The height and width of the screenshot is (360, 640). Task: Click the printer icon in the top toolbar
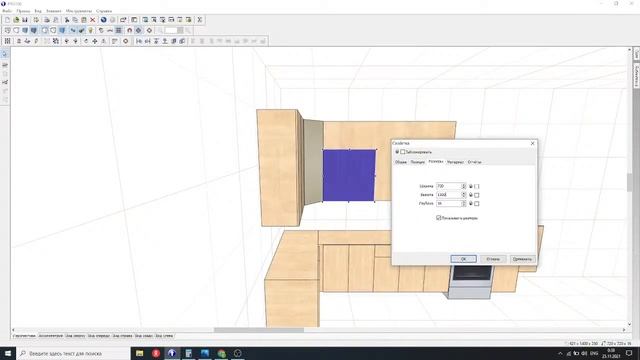tap(47, 20)
